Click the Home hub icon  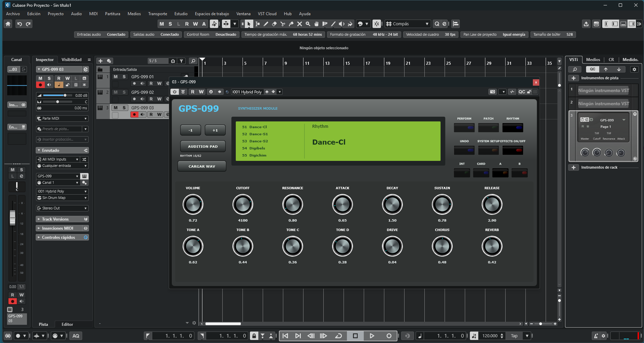coord(8,24)
